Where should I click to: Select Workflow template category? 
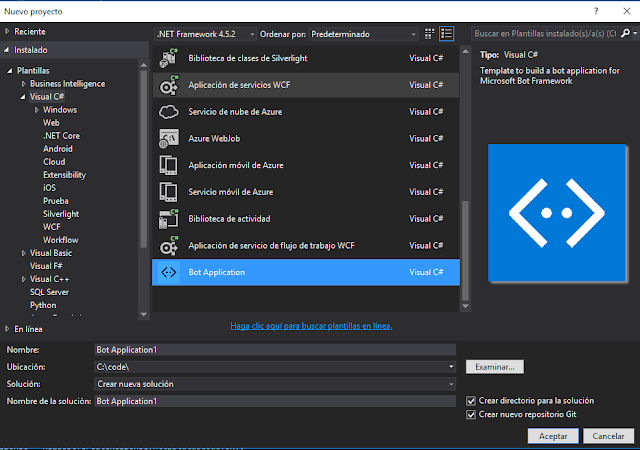point(61,240)
